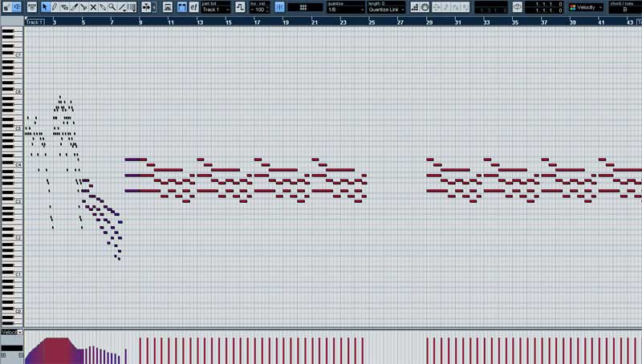642x364 pixels.
Task: Toggle the independent track loop button
Action: click(518, 7)
